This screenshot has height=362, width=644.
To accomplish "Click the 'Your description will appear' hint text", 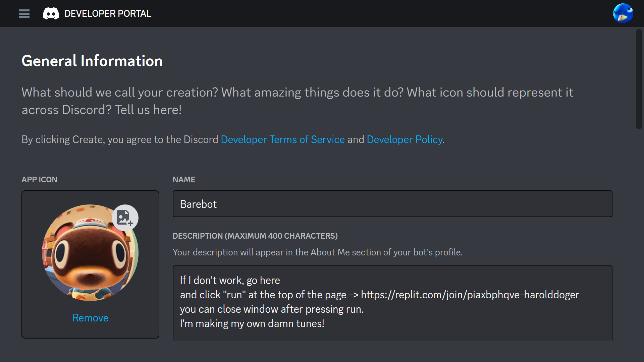I will (317, 252).
